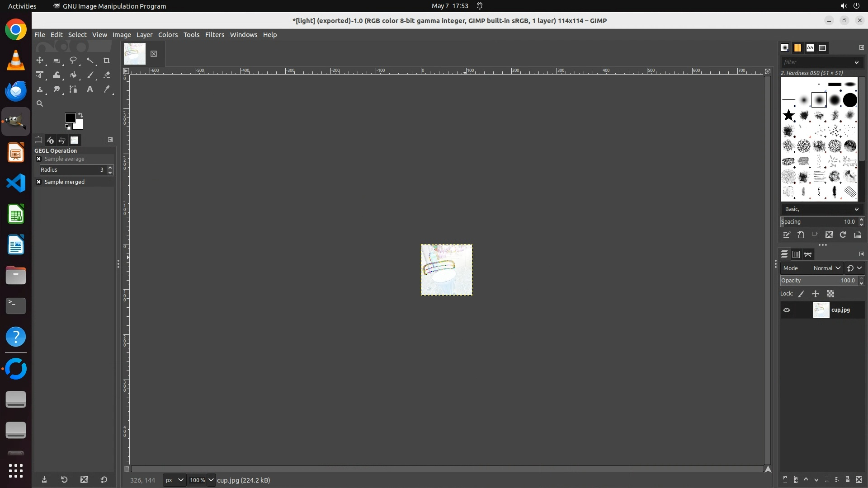This screenshot has height=488, width=868.
Task: Hide the cup.jpg layer with eye icon
Action: (x=787, y=310)
